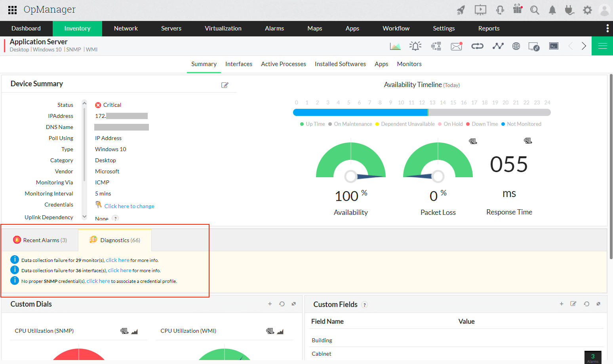
Task: Open the three-dot overflow menu in the navigation bar
Action: 607,28
